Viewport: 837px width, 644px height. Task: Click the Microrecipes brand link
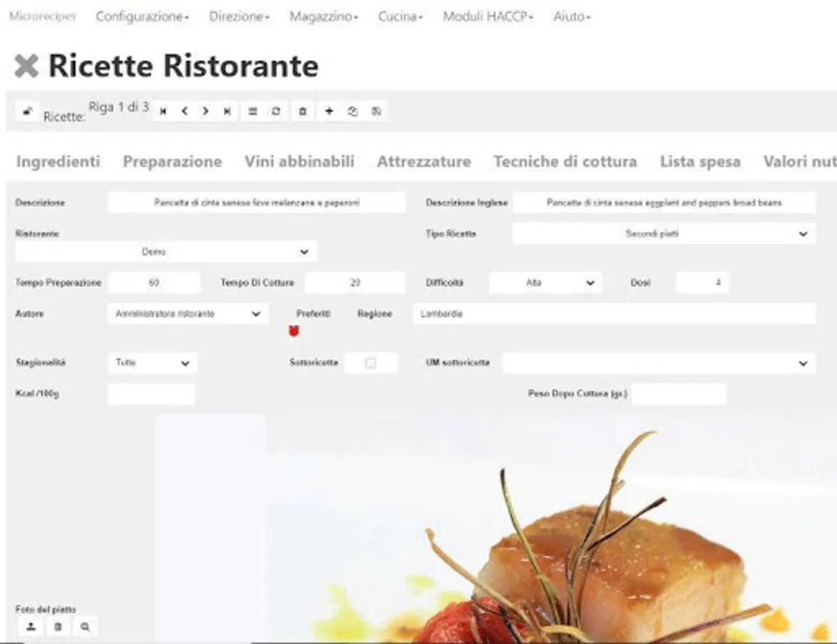coord(43,16)
